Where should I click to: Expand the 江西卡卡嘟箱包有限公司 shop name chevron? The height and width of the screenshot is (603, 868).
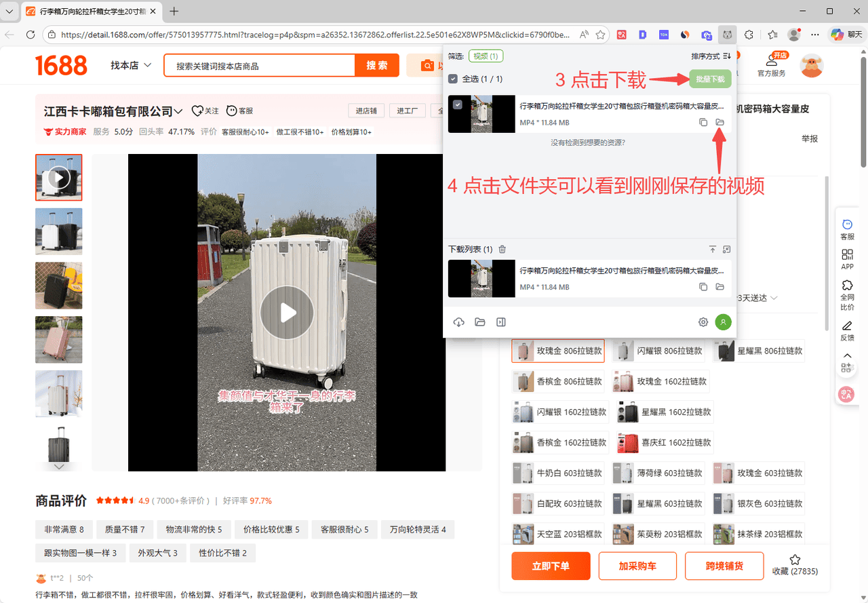pos(178,111)
